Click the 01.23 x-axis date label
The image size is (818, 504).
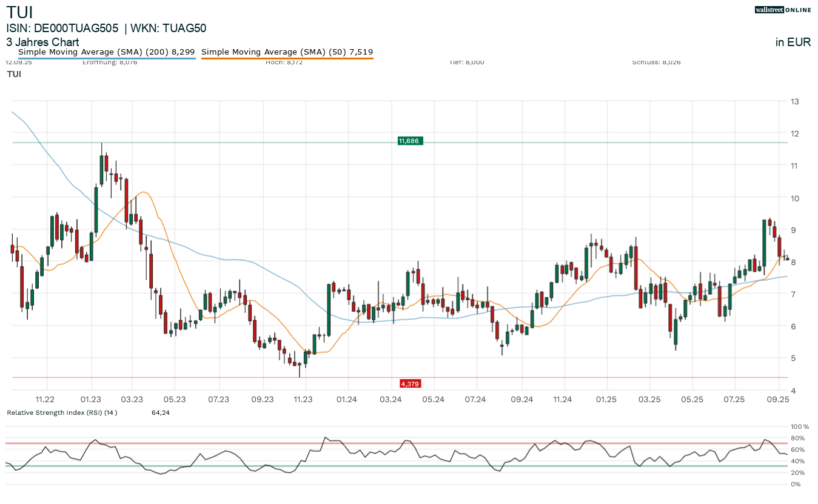(91, 399)
